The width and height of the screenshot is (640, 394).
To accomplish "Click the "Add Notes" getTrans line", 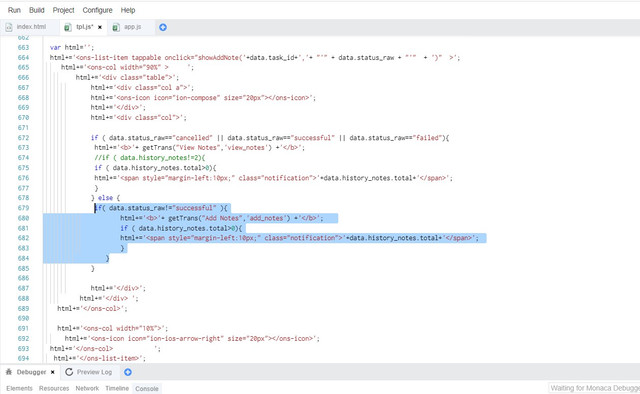I will click(x=221, y=218).
